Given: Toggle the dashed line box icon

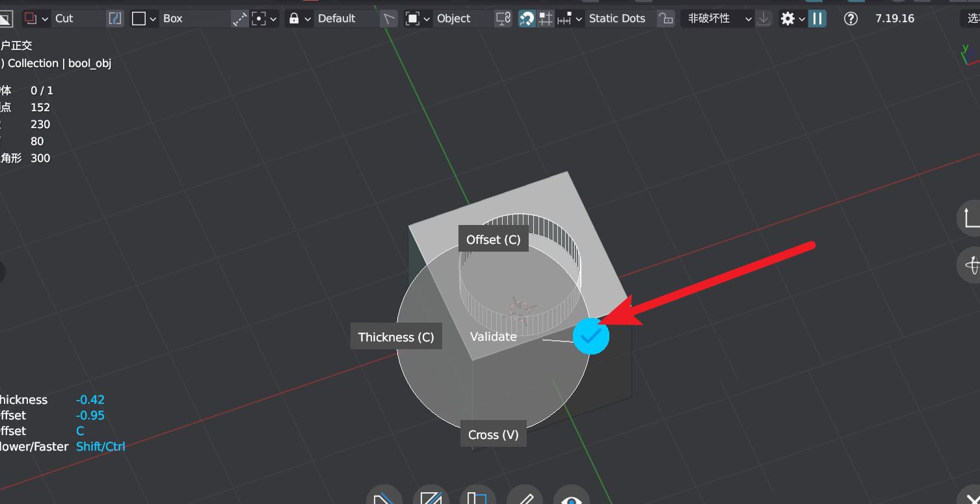Looking at the screenshot, I should point(240,19).
